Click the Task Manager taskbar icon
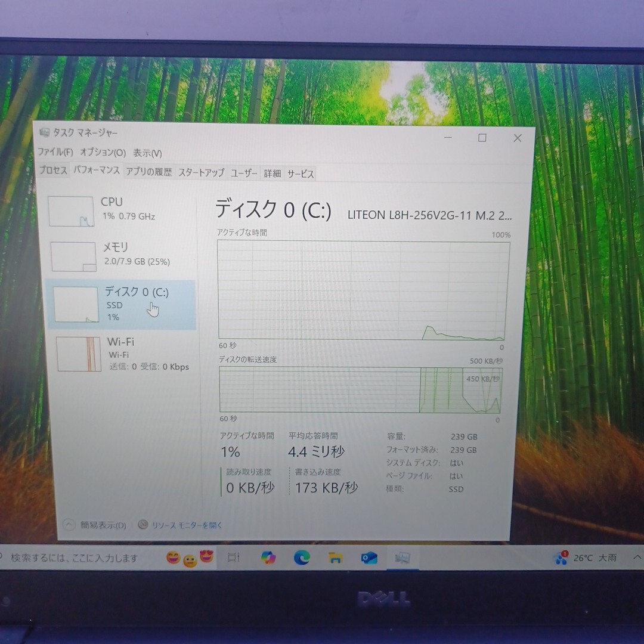 (x=403, y=558)
